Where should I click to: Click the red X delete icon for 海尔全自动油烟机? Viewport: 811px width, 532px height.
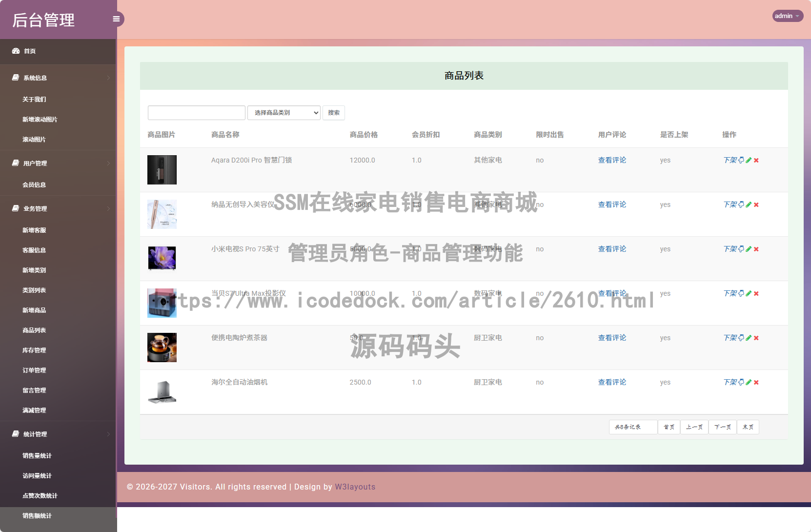(x=756, y=382)
